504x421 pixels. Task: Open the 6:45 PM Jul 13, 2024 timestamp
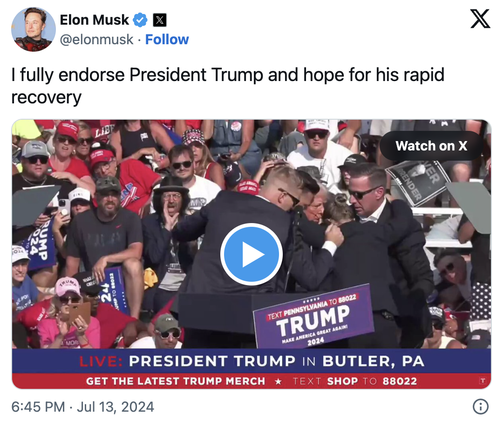click(82, 407)
